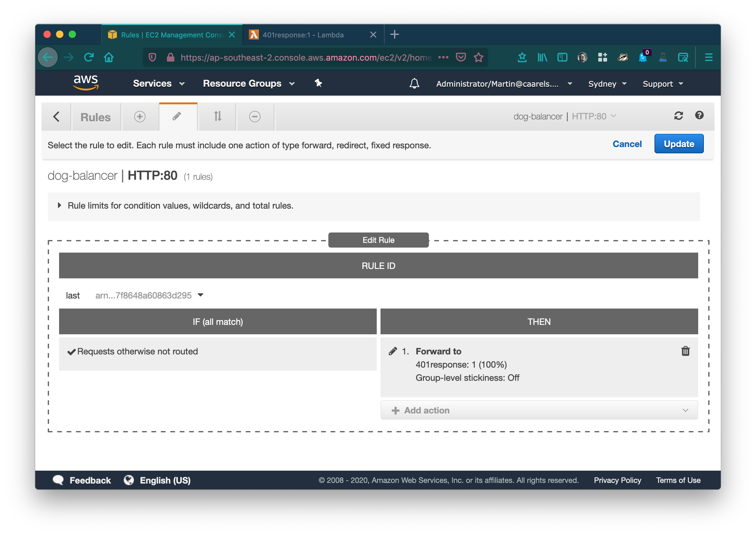The image size is (756, 536).
Task: Delete the Forward to action with trash icon
Action: 685,351
